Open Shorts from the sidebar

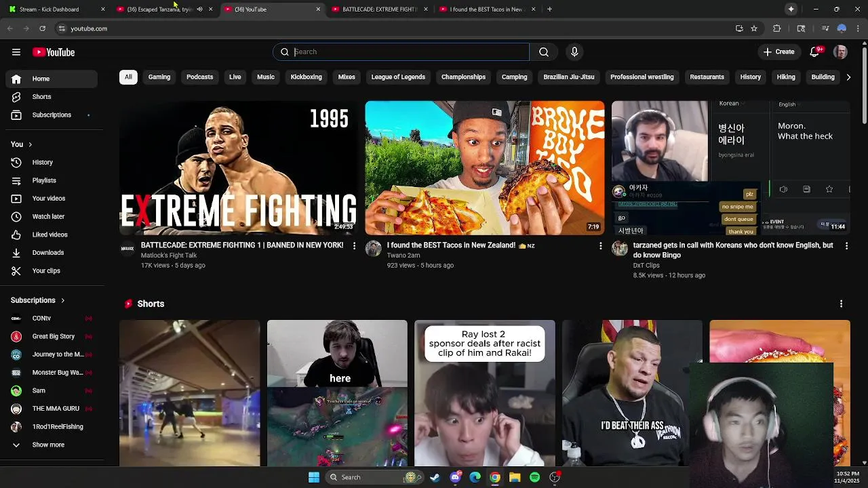click(x=52, y=97)
